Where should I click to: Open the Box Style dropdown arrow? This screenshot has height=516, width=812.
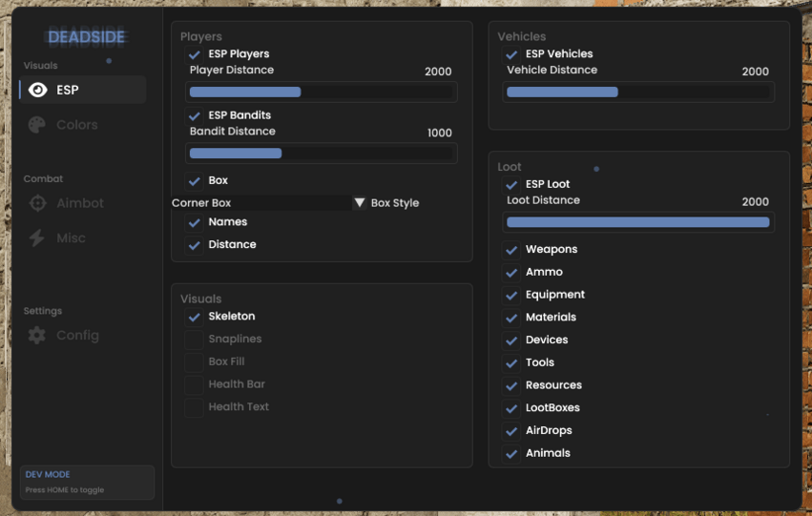pyautogui.click(x=360, y=203)
